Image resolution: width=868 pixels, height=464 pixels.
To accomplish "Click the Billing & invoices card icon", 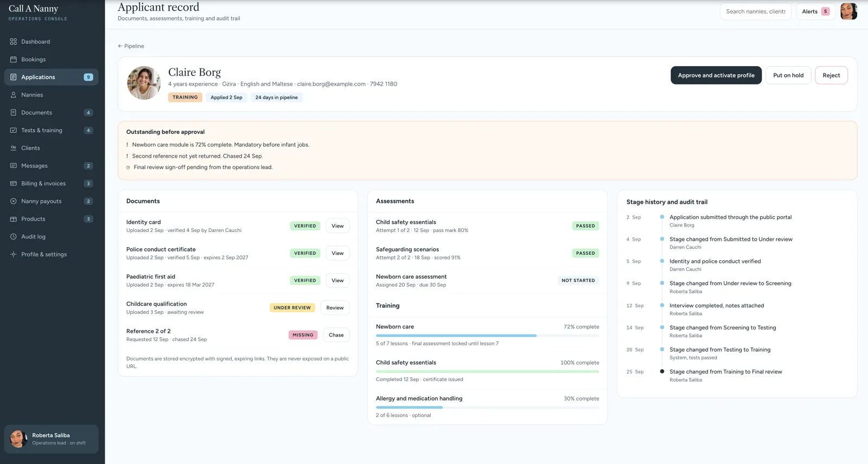I will pos(14,183).
